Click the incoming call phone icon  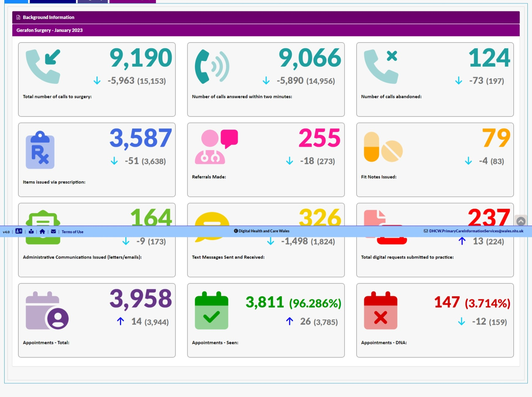[43, 66]
